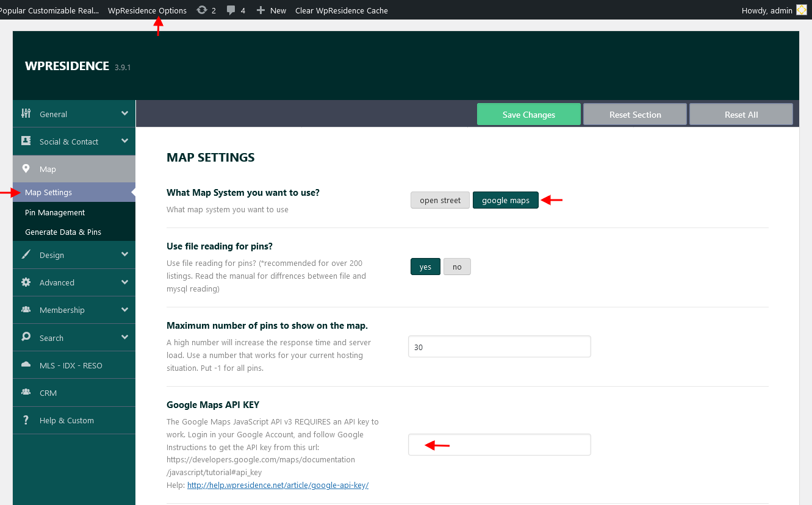Viewport: 812px width, 505px height.
Task: Click the MLS - IDX - RESO cloud icon
Action: pyautogui.click(x=26, y=365)
